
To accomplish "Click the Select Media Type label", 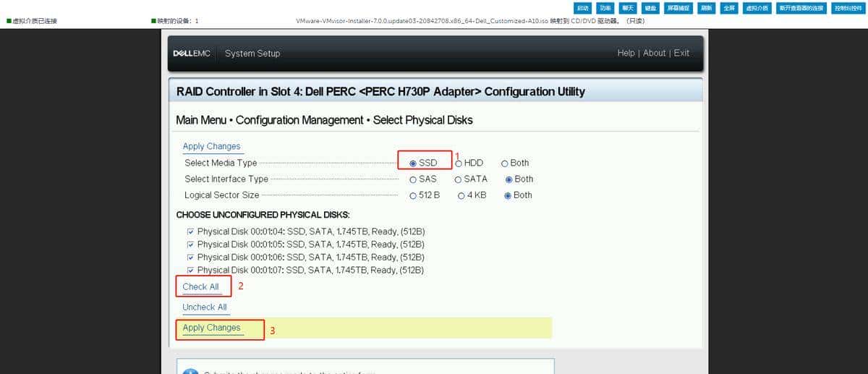I will click(x=221, y=163).
